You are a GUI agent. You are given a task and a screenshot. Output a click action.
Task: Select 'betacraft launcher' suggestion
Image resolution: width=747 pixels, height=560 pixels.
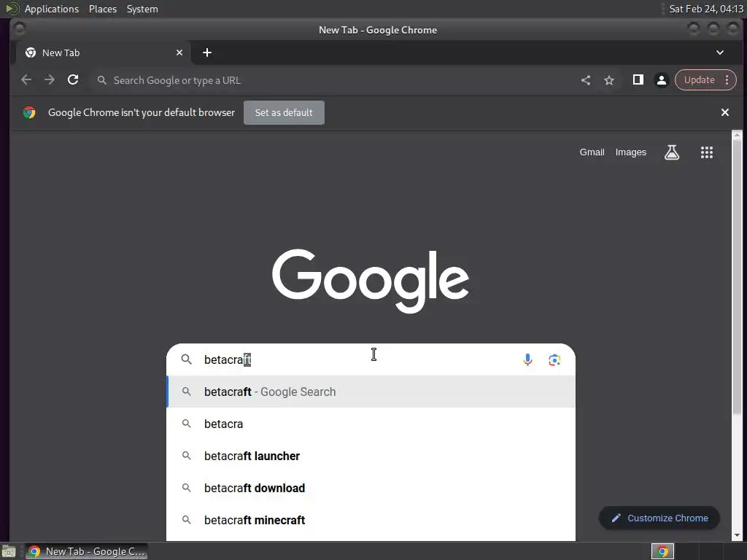pos(371,456)
